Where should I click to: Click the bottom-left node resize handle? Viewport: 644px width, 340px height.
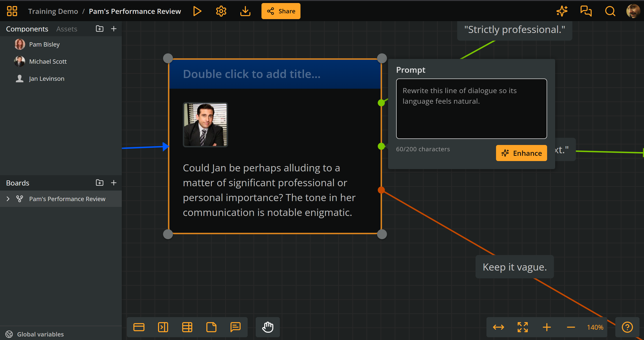(x=168, y=234)
